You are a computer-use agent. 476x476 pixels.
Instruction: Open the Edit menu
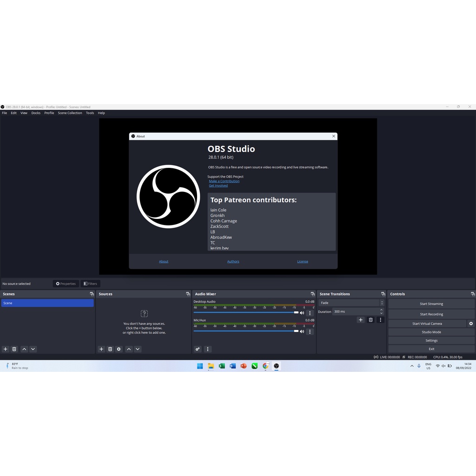13,113
